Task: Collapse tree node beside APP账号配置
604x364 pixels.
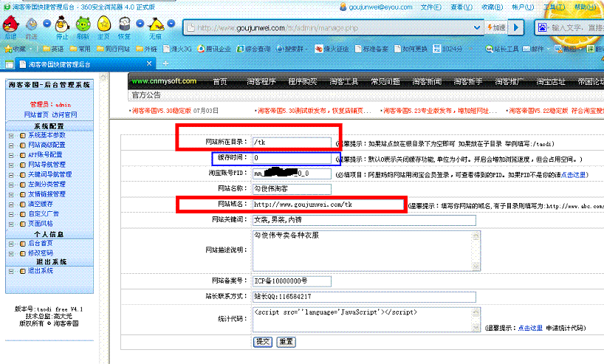Action: pos(11,155)
